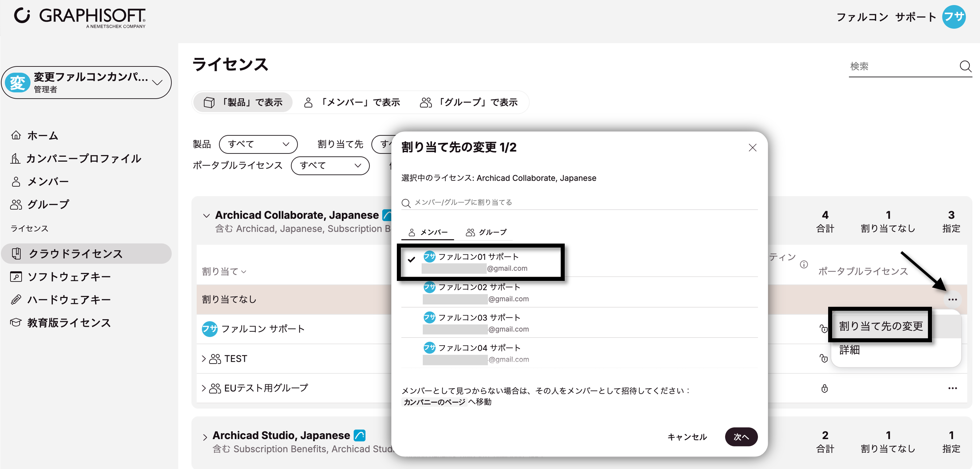This screenshot has width=980, height=469.
Task: Click キャンセル in dialog
Action: pos(687,437)
